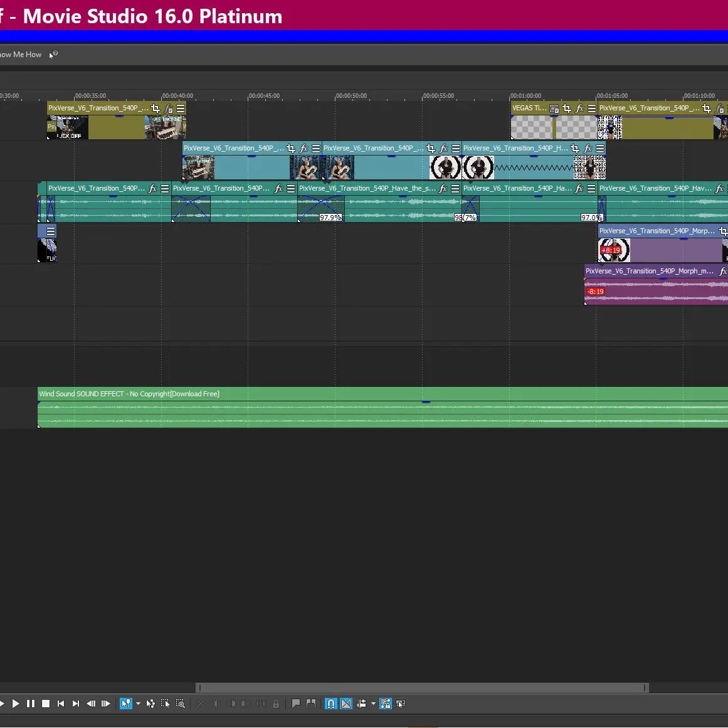Open the VEGAS Ti... clip hamburger menu
This screenshot has height=728, width=728.
click(591, 108)
